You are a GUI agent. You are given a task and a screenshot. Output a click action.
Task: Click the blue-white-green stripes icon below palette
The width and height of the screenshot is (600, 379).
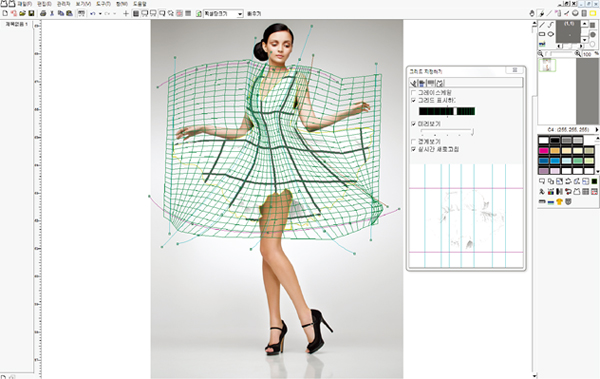click(551, 202)
